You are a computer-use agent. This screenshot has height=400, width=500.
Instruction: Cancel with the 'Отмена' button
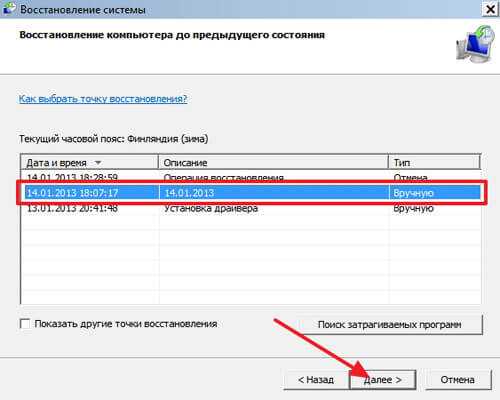point(458,380)
